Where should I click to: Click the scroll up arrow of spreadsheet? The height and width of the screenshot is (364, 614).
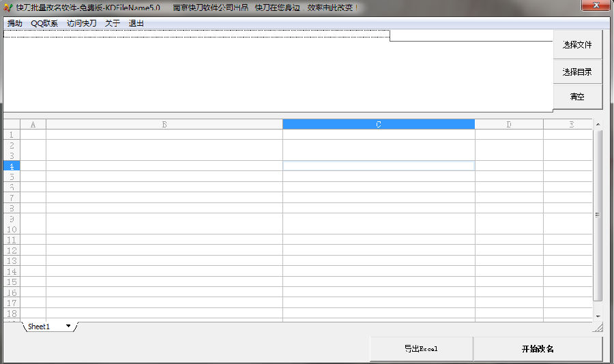[x=598, y=125]
